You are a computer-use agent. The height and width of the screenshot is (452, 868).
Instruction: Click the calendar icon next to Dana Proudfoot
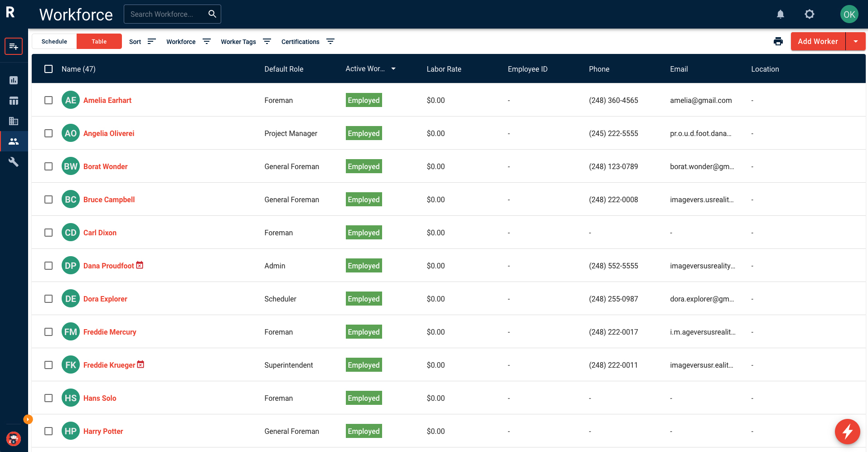coord(140,265)
